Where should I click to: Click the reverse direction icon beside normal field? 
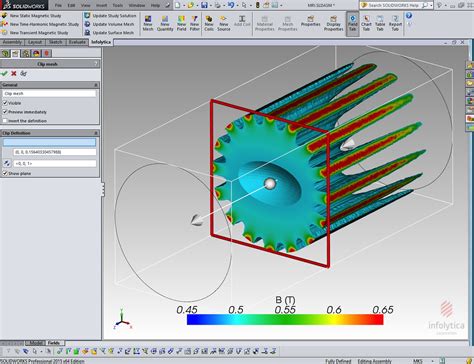(7, 163)
